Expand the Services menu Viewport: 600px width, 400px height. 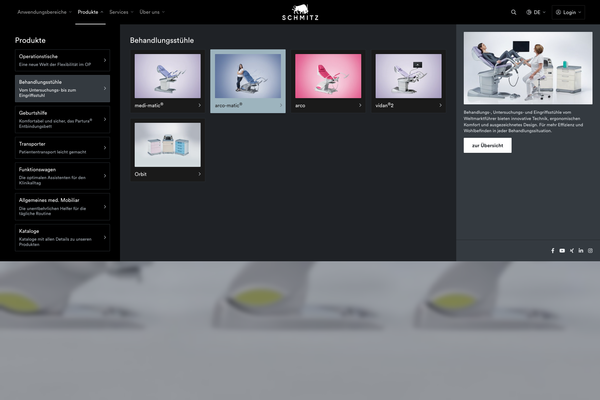pos(121,12)
